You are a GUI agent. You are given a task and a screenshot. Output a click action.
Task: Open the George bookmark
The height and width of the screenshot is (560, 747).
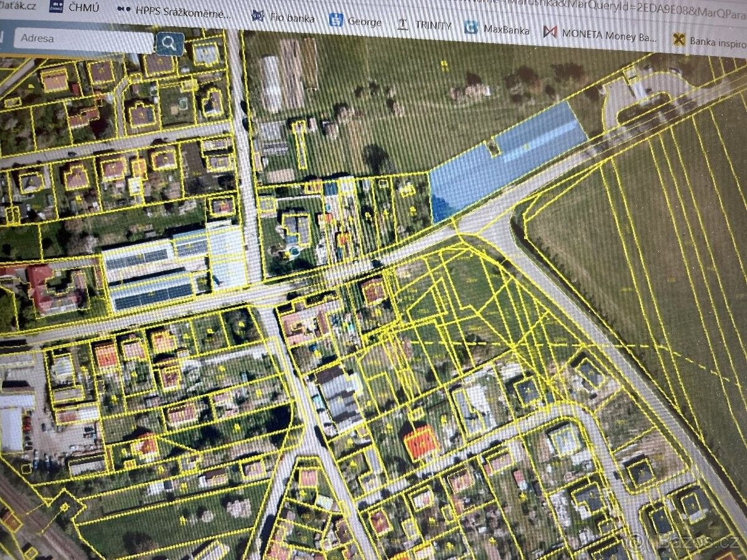pos(356,22)
